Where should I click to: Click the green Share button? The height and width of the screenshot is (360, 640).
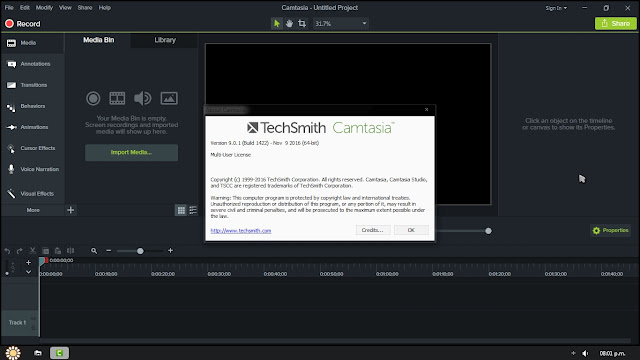pos(616,24)
